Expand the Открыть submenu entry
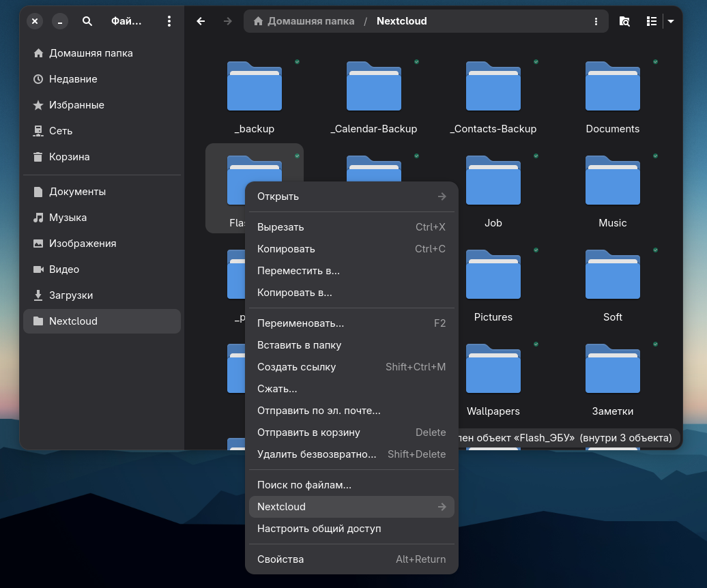The image size is (707, 588). point(351,196)
